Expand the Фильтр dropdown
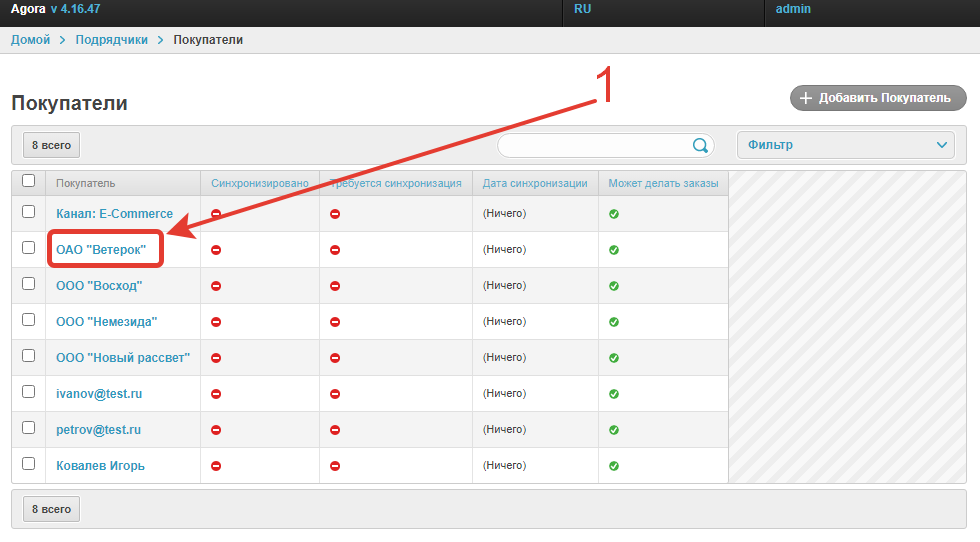 [845, 145]
